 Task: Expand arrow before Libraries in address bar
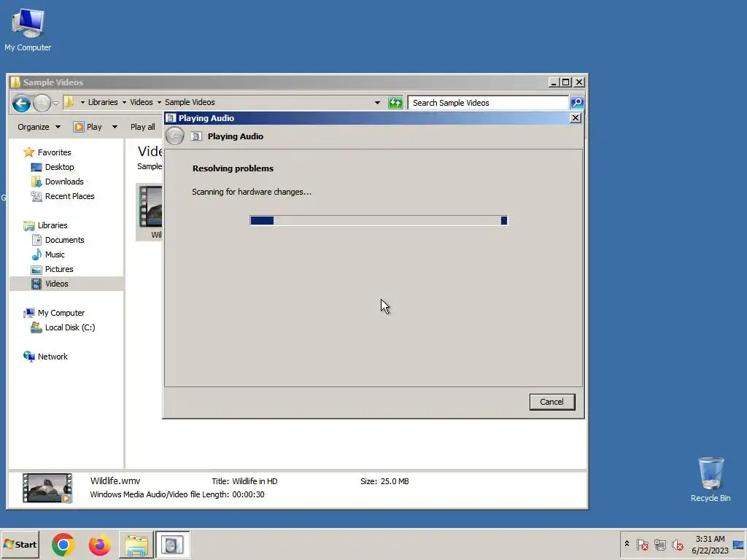[82, 102]
